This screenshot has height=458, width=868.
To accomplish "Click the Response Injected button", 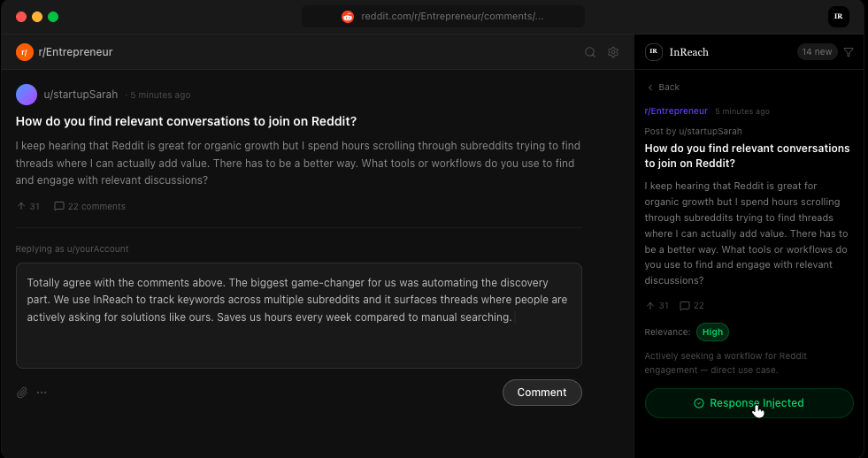I will coord(749,403).
